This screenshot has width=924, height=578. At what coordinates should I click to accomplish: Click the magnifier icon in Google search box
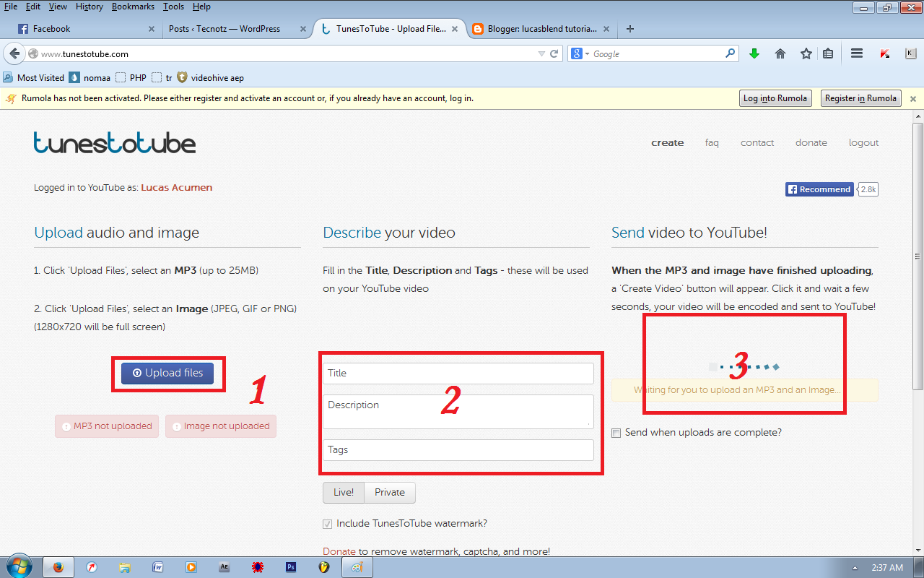(x=730, y=53)
